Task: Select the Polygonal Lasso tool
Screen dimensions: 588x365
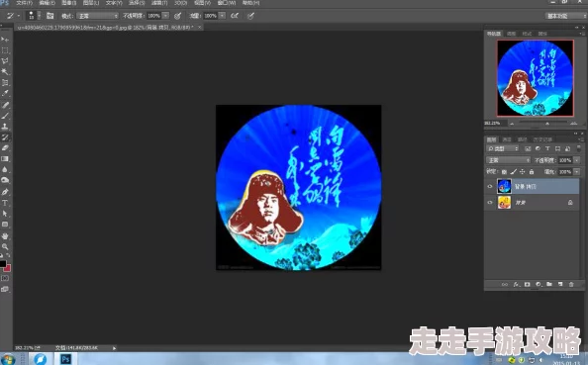Action: (x=5, y=60)
